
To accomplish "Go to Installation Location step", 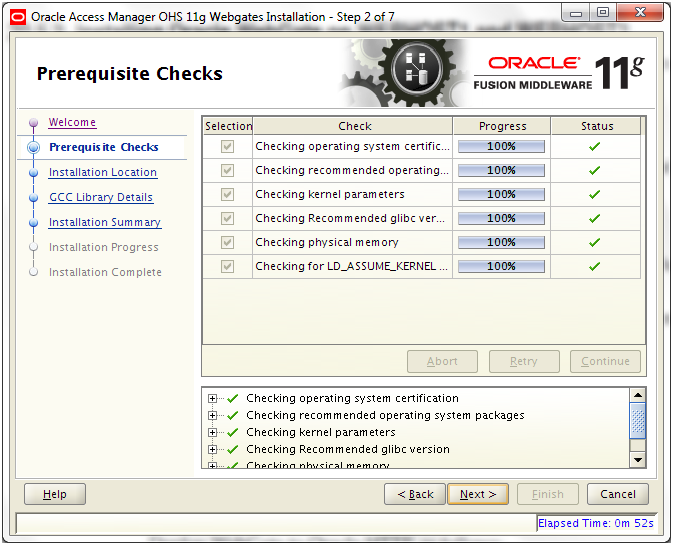I will pyautogui.click(x=103, y=173).
